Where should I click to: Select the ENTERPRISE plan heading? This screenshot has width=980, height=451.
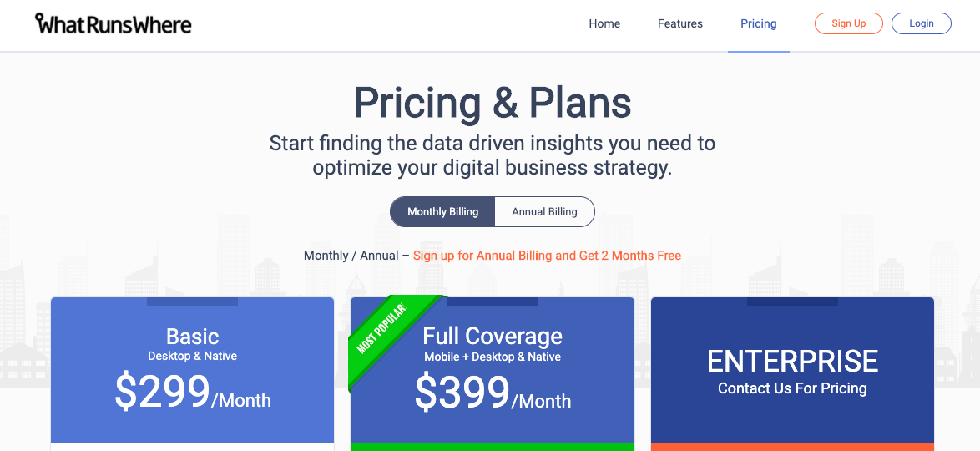pos(792,362)
